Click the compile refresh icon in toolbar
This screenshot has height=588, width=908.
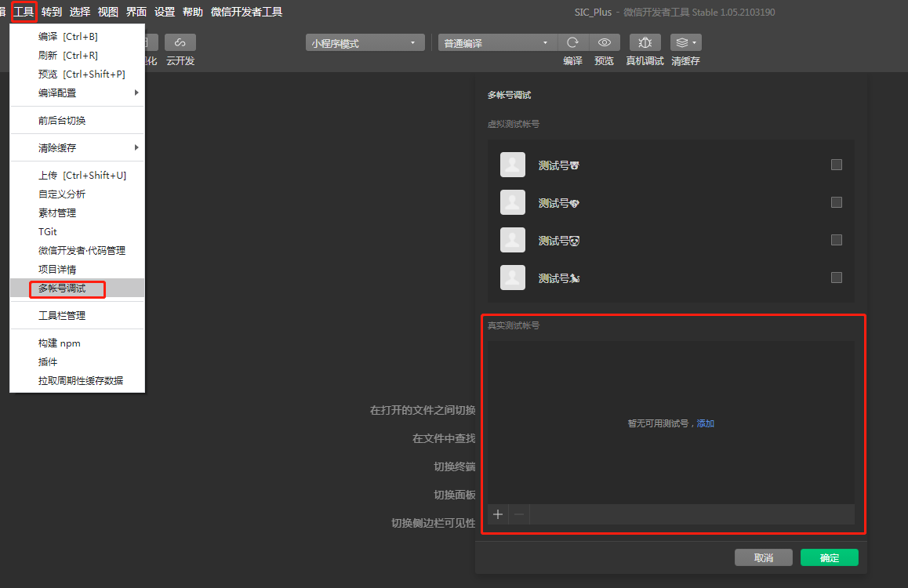click(x=572, y=42)
